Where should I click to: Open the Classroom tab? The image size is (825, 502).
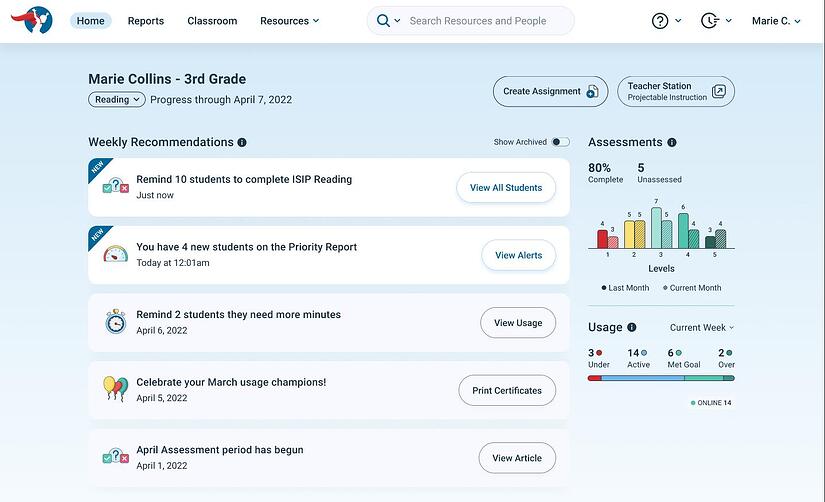click(x=212, y=21)
